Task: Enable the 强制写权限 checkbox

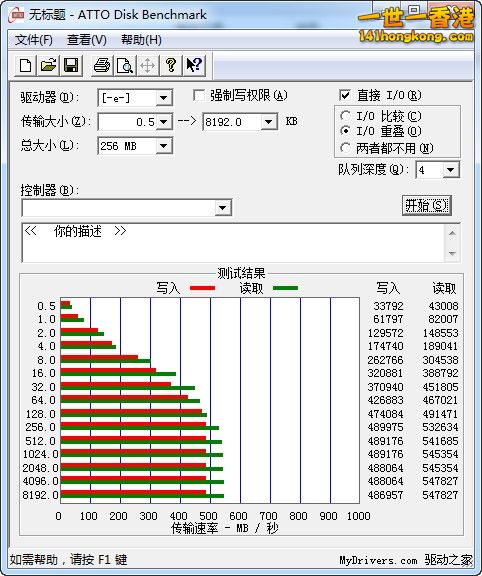Action: click(199, 96)
